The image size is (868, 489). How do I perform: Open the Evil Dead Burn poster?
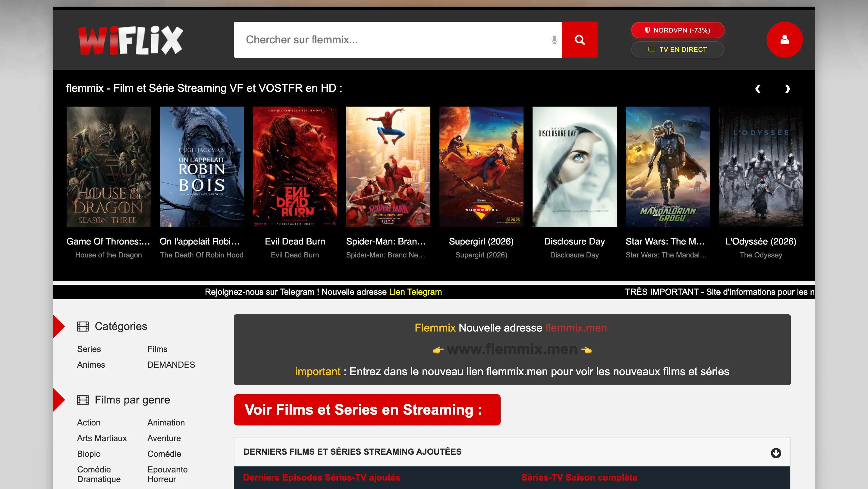tap(295, 167)
